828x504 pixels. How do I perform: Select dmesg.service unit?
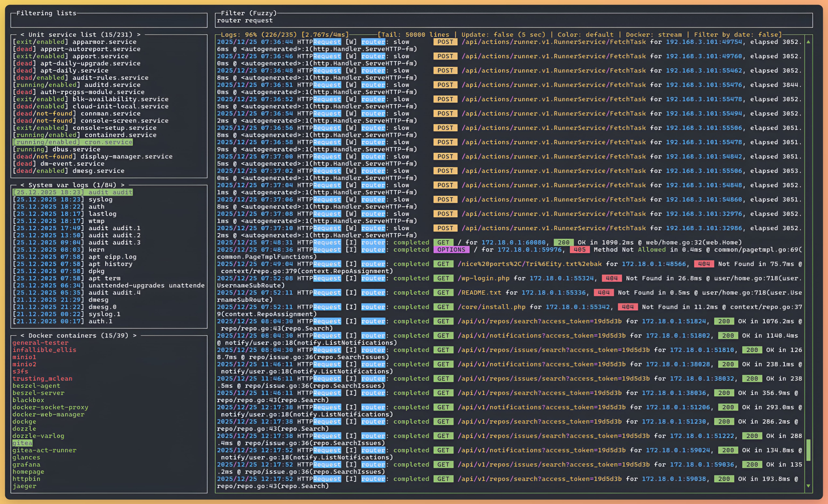tap(68, 171)
